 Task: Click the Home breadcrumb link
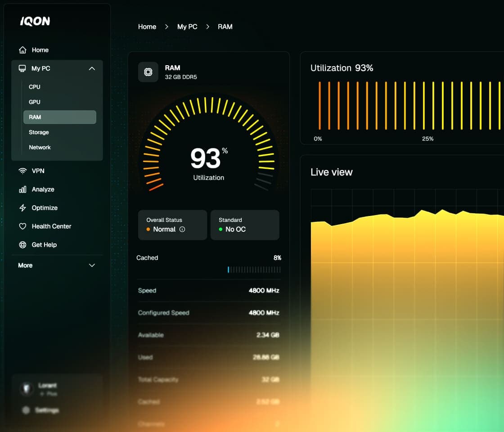pos(147,27)
